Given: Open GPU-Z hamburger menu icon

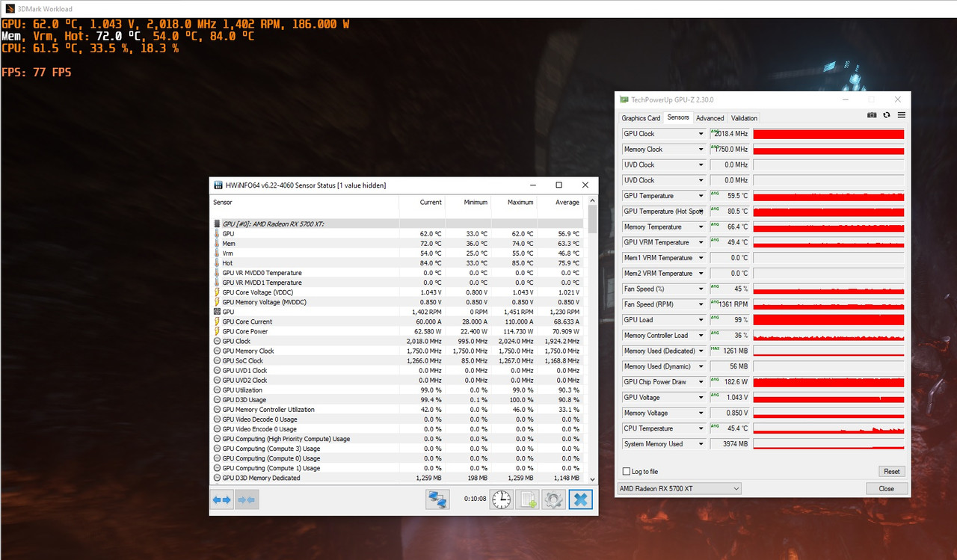Looking at the screenshot, I should coord(902,115).
